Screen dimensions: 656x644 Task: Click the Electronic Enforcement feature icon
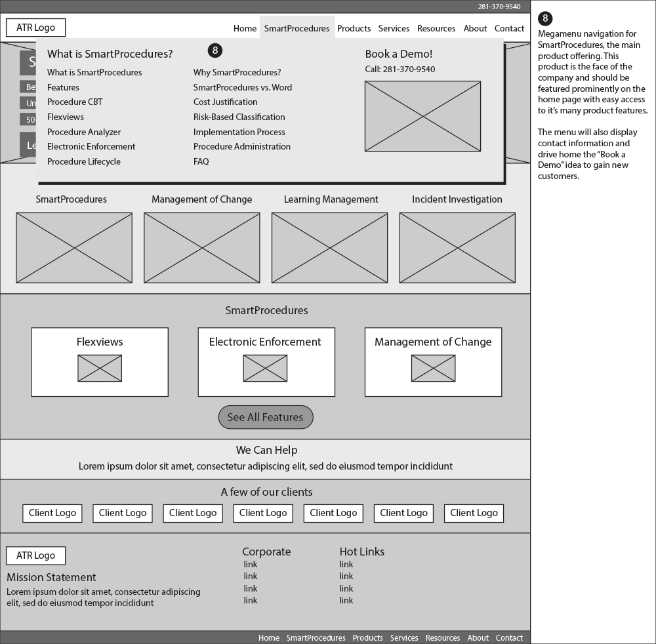266,368
